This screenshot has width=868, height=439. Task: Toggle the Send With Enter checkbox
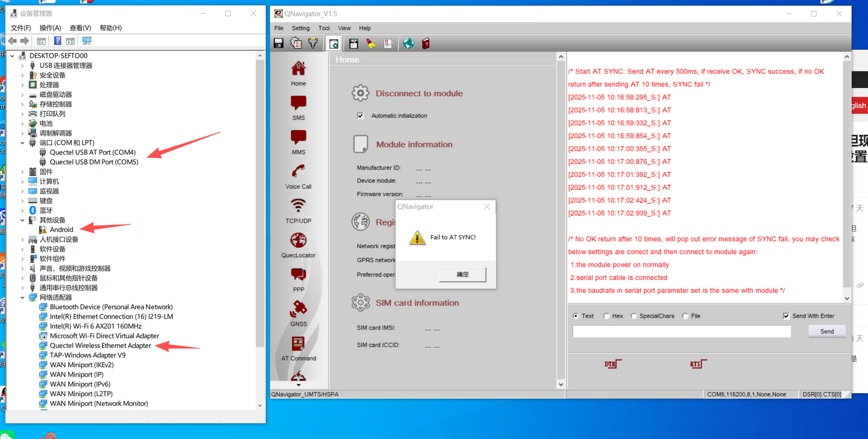pos(786,316)
